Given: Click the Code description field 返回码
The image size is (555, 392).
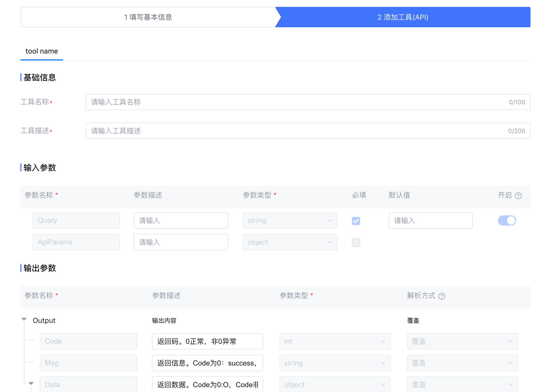Looking at the screenshot, I should click(207, 341).
